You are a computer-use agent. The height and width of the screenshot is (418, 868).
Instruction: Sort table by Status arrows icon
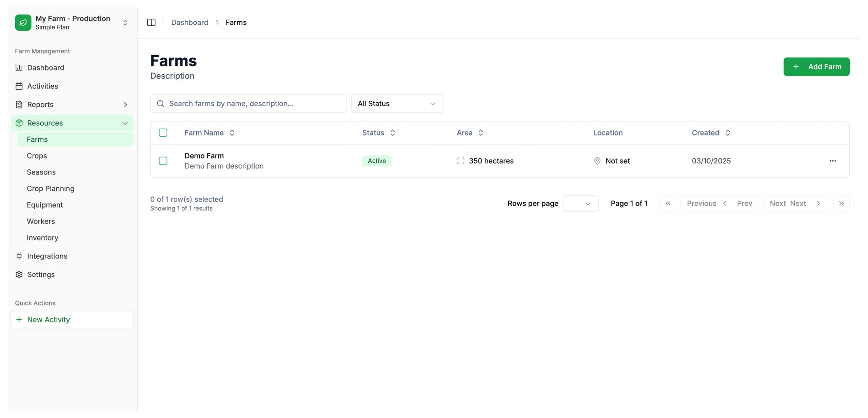[392, 133]
